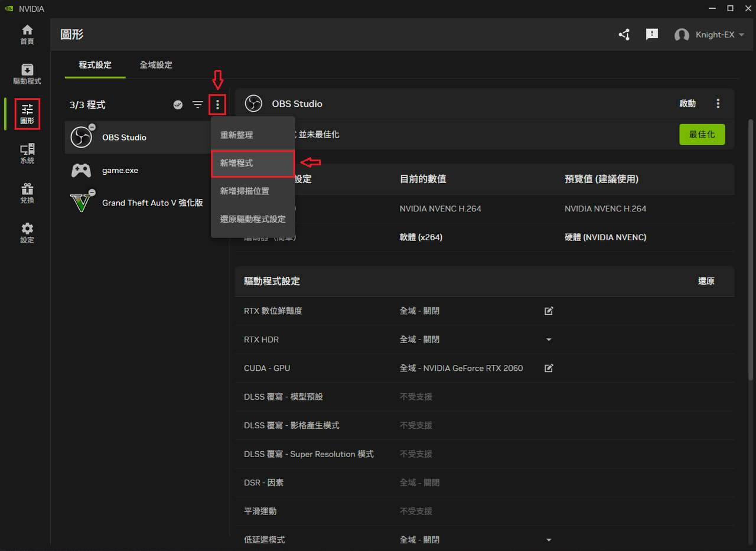This screenshot has height=551, width=756.
Task: Switch to the 全域設定 tab
Action: click(155, 65)
